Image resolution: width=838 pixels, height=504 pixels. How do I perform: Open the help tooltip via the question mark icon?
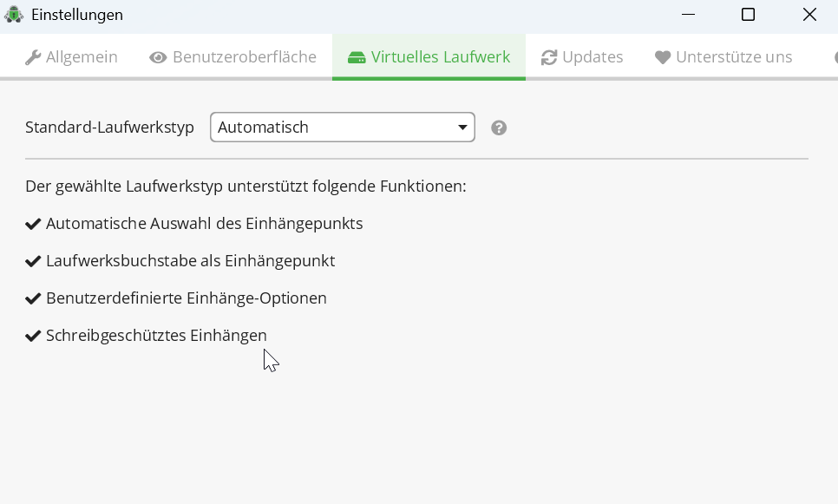coord(499,127)
